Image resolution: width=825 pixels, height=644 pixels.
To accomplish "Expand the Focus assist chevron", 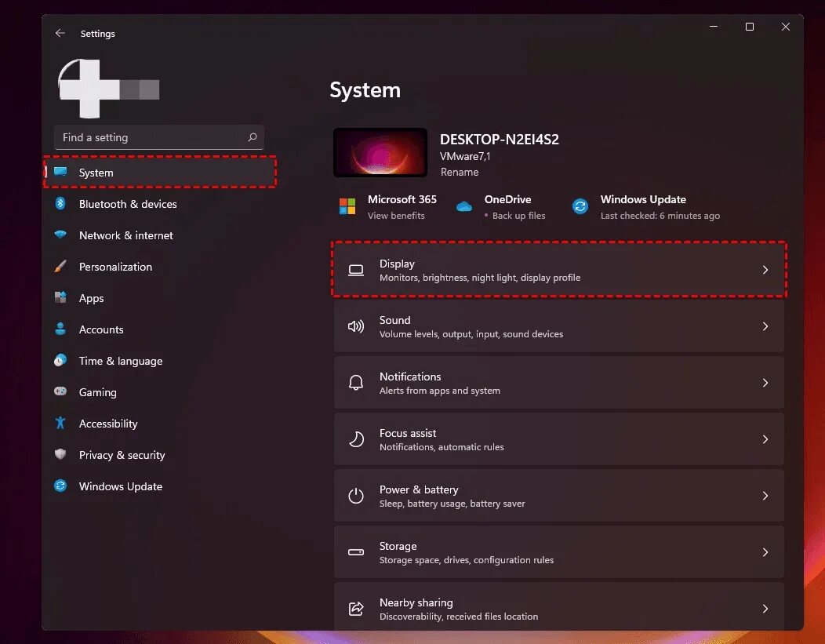I will (765, 439).
